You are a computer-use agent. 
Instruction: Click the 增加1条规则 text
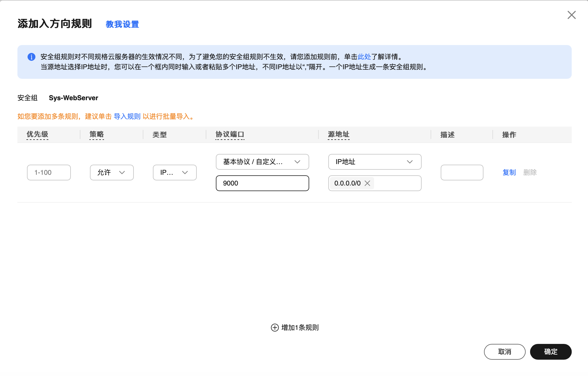(x=300, y=328)
